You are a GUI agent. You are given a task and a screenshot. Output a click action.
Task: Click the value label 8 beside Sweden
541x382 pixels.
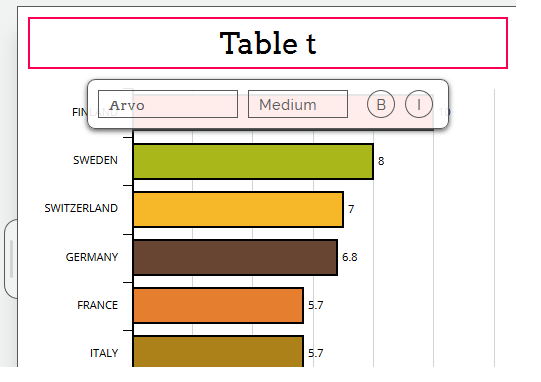tap(381, 161)
